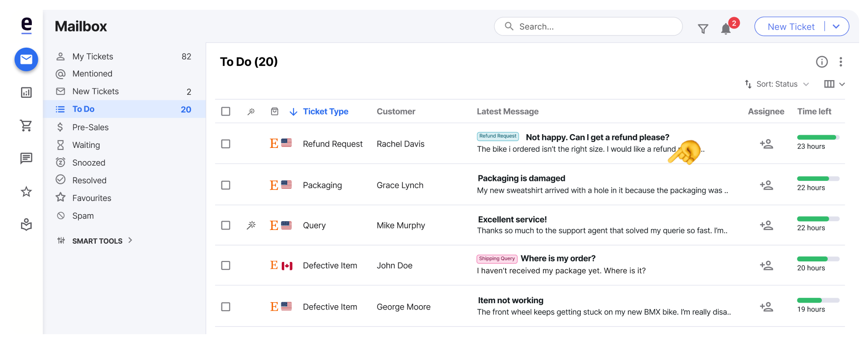Image resolution: width=868 pixels, height=343 pixels.
Task: Sort by Ticket Type column header
Action: pos(325,112)
